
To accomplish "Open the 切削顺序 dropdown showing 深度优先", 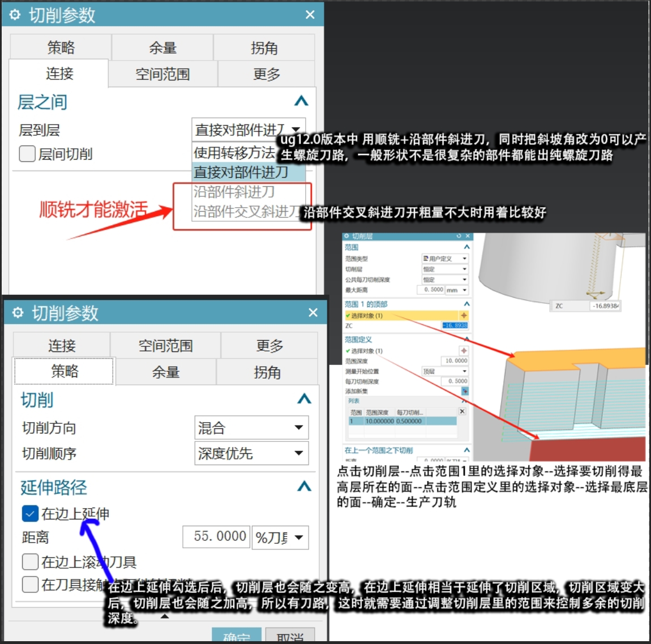I will (251, 453).
